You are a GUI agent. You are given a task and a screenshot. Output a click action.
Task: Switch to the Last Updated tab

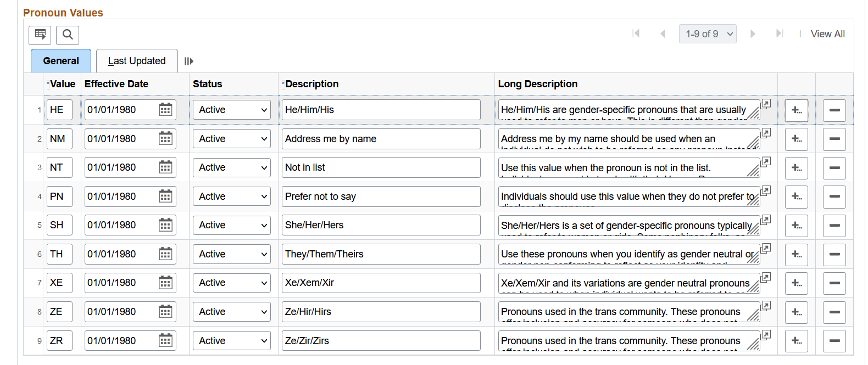tap(137, 61)
